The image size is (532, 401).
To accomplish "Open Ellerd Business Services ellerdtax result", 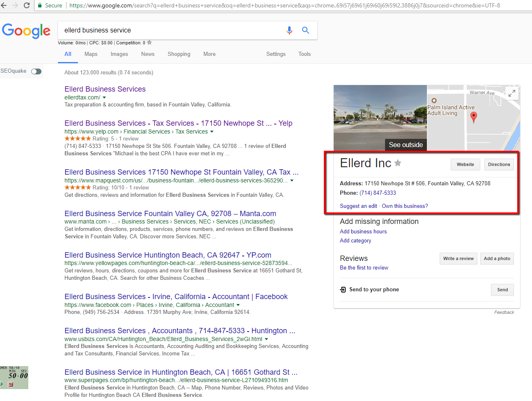I will pyautogui.click(x=105, y=89).
